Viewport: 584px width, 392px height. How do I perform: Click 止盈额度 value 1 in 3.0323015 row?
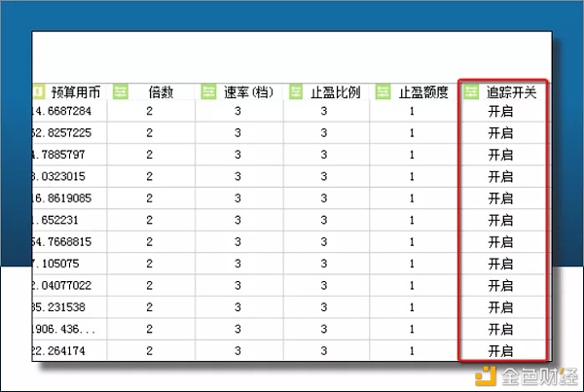point(412,176)
